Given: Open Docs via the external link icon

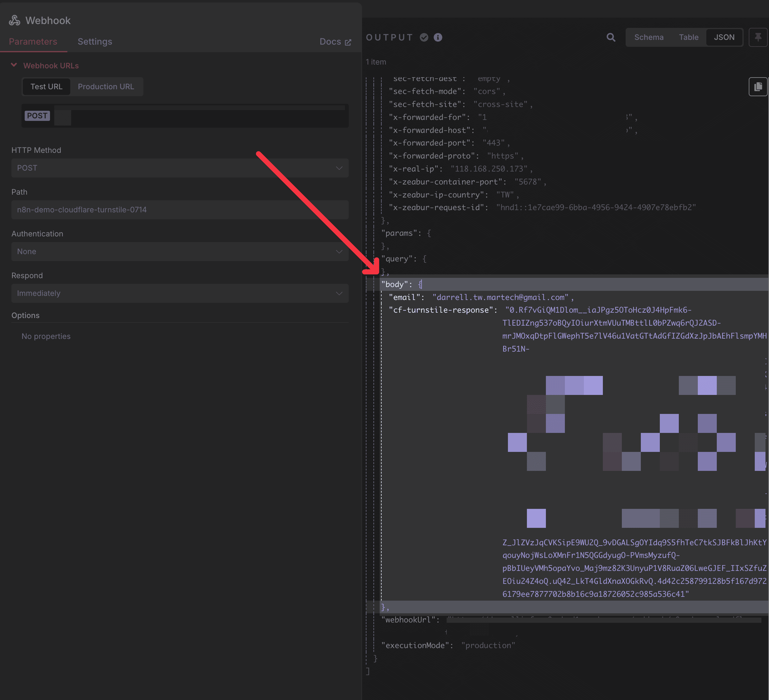Looking at the screenshot, I should tap(348, 42).
